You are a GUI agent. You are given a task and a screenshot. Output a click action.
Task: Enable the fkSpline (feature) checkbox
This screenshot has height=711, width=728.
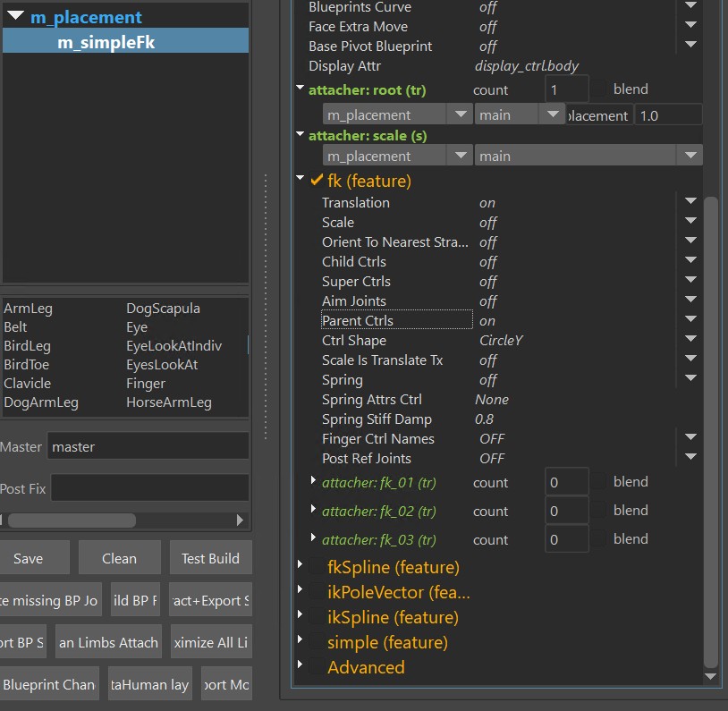click(317, 566)
